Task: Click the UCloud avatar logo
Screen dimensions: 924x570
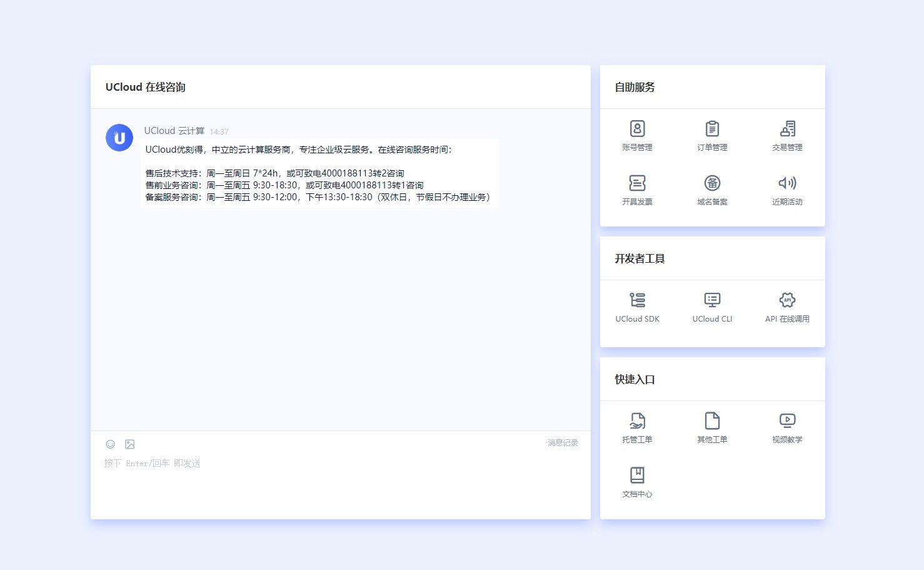Action: [119, 138]
